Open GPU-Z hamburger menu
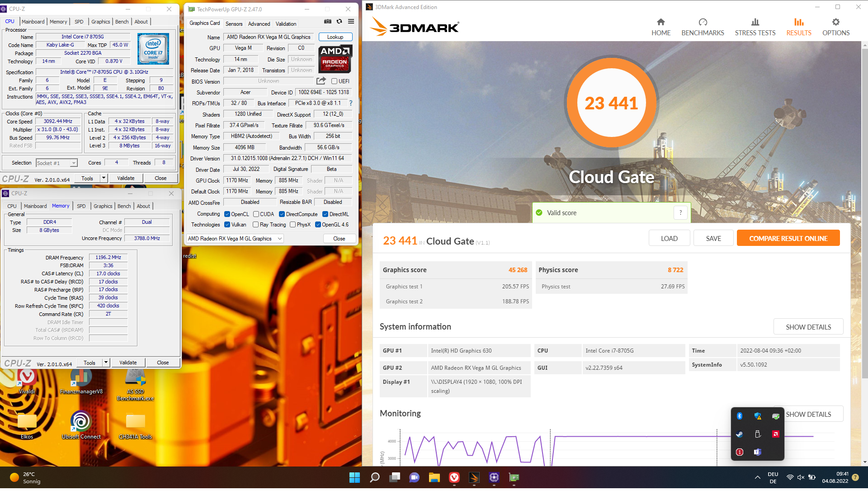The height and width of the screenshot is (495, 868). (351, 21)
